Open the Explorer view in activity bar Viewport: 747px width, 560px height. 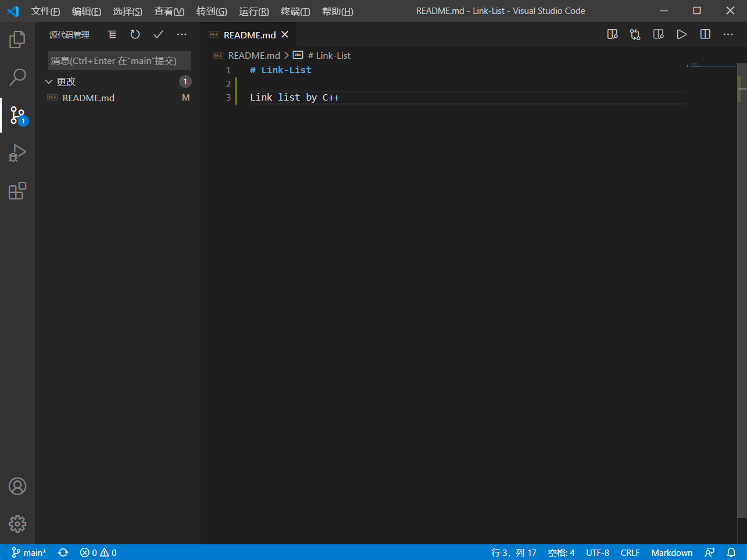click(17, 40)
